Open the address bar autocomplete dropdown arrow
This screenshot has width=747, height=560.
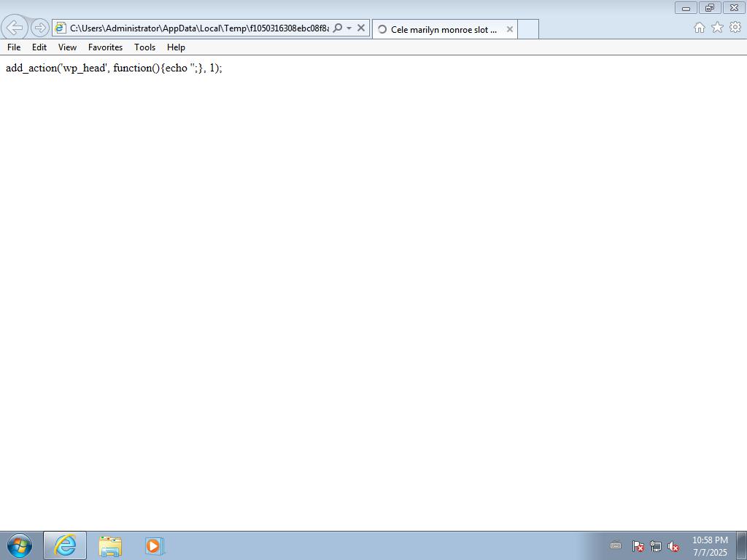349,28
